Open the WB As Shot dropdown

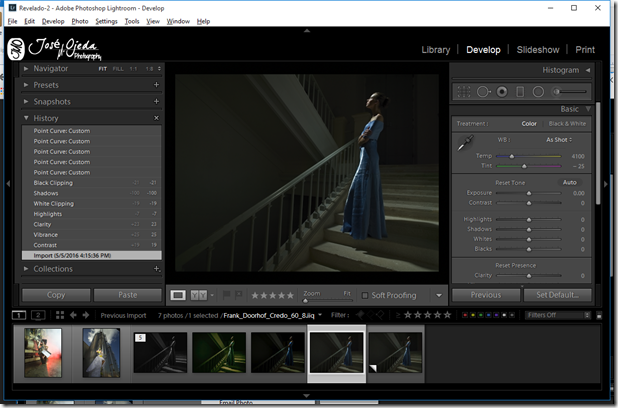(x=559, y=140)
